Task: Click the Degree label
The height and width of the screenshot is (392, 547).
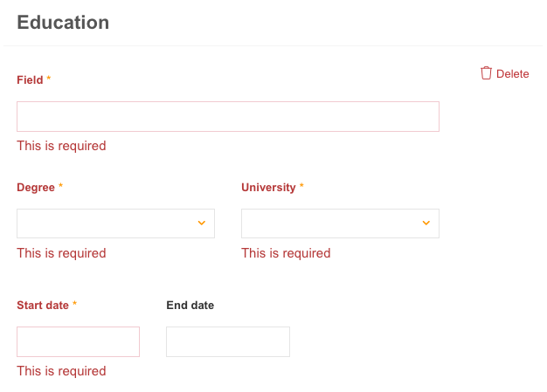Action: tap(36, 188)
